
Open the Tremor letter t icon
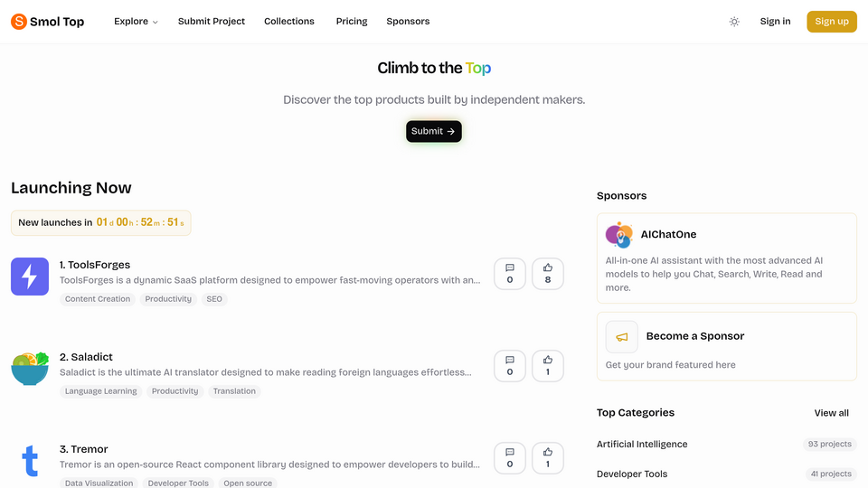coord(30,460)
